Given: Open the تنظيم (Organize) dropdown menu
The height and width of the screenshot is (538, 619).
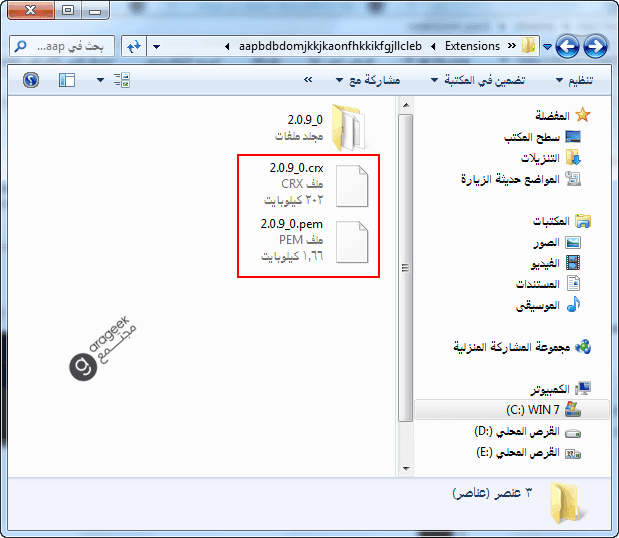Looking at the screenshot, I should click(574, 80).
